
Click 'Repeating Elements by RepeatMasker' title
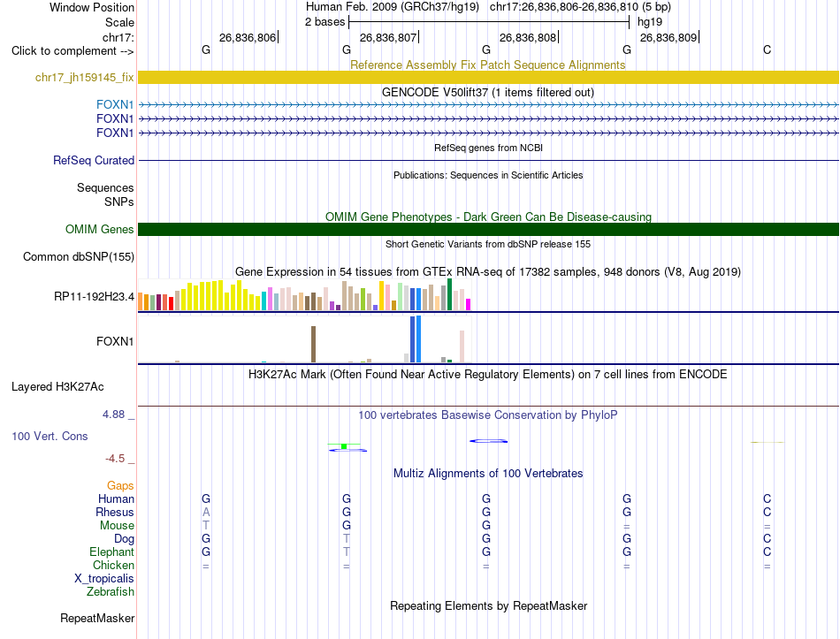pos(488,605)
